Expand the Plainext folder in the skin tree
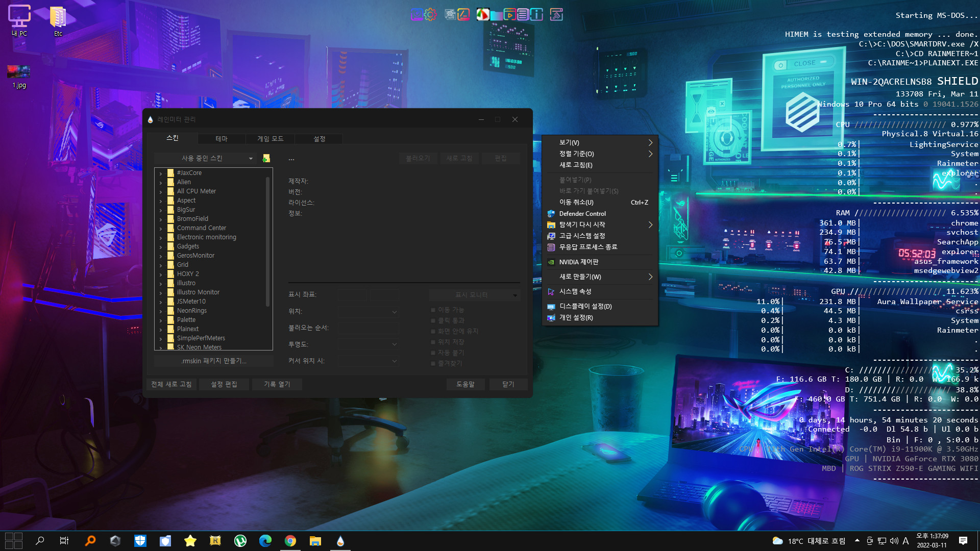 pos(161,330)
